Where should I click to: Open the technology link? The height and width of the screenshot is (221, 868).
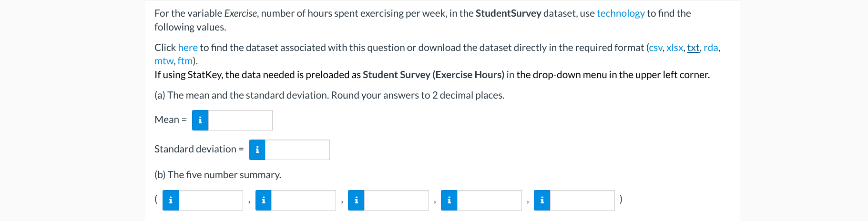(621, 13)
